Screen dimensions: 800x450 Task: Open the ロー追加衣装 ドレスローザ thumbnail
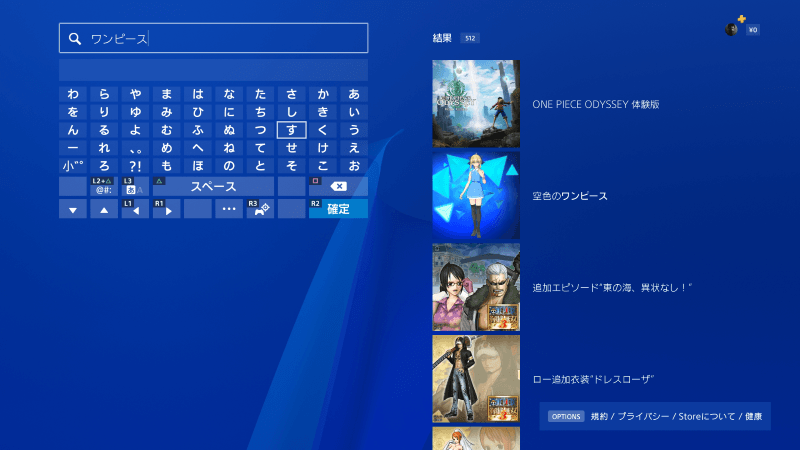point(475,379)
